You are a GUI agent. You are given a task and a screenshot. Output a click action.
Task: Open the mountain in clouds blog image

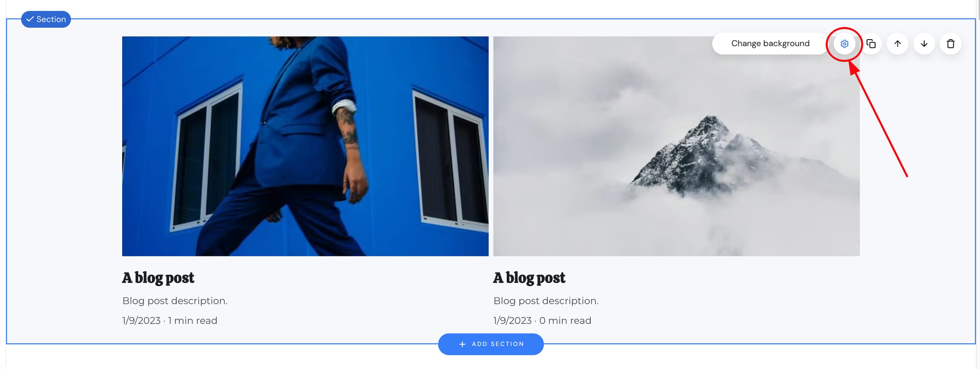click(676, 146)
